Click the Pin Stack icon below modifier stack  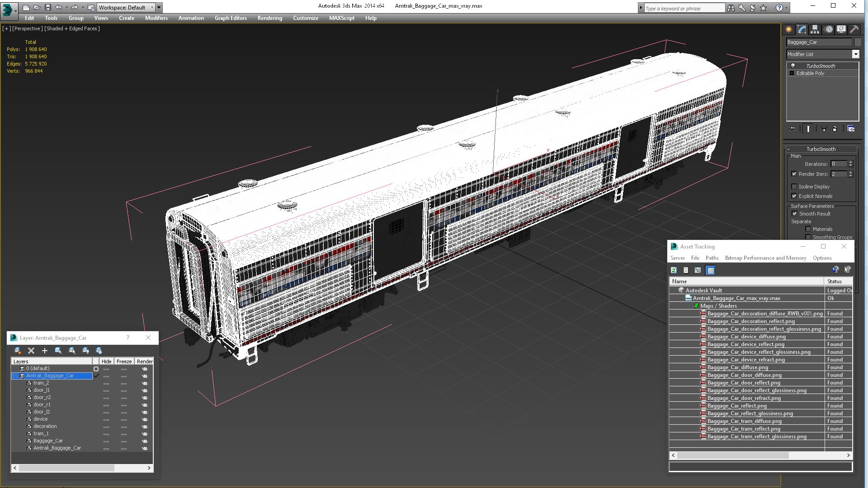(x=792, y=129)
